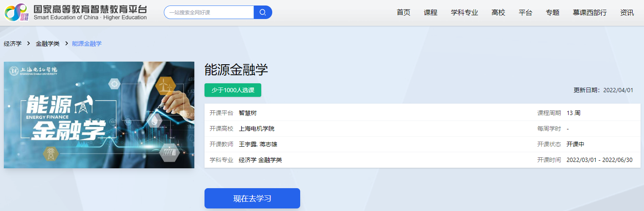Screen dimensions: 644x211
Task: Navigate to the 平台 section
Action: 525,13
